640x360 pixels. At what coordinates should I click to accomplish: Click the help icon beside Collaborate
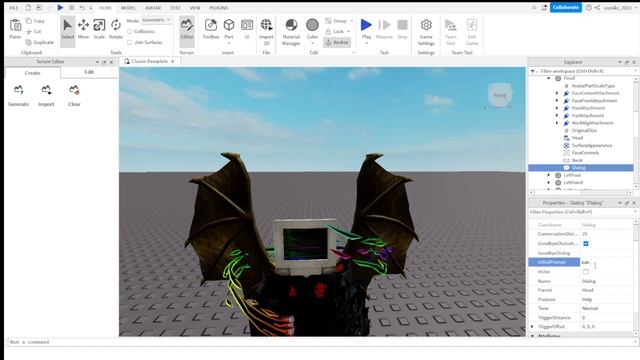click(x=588, y=8)
